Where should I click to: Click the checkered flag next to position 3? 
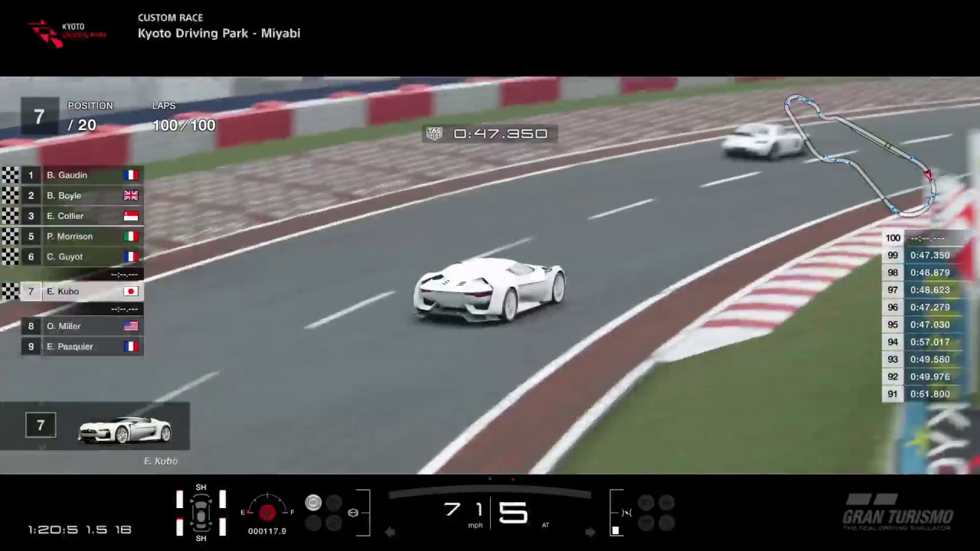(x=10, y=216)
